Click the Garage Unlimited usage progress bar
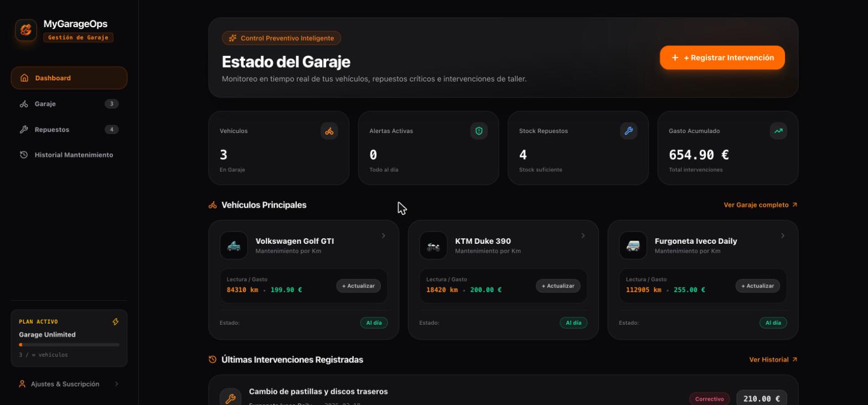 coord(69,345)
